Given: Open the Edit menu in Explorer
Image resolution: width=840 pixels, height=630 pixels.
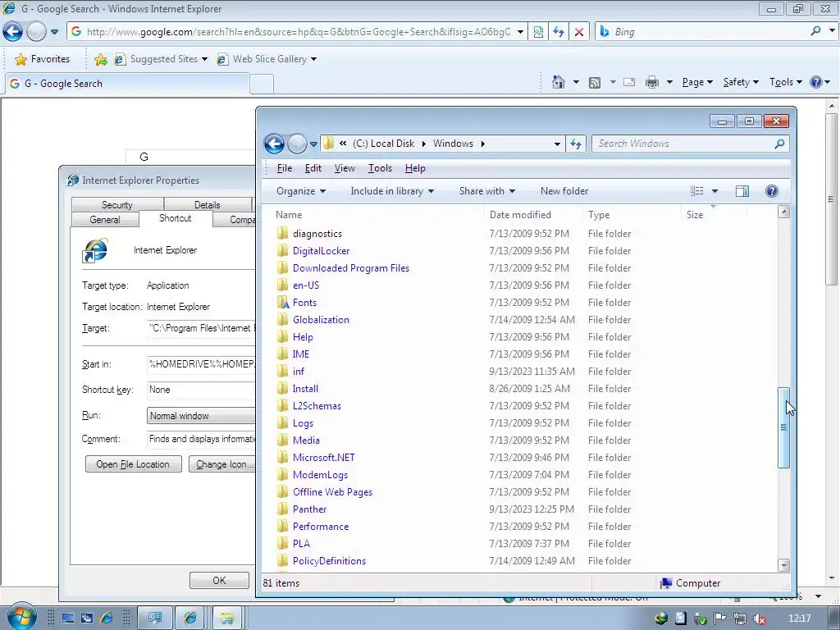Looking at the screenshot, I should click(313, 168).
